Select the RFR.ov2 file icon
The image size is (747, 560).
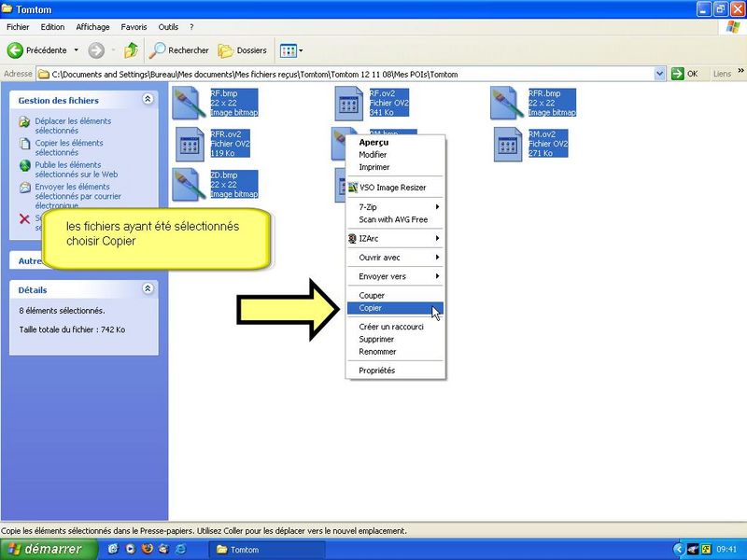click(x=190, y=144)
